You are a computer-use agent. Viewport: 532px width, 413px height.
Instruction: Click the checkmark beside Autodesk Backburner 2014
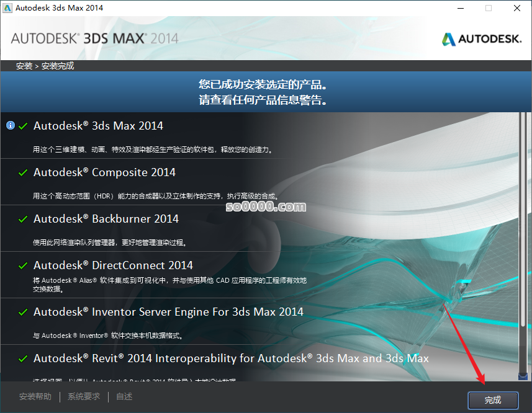click(23, 219)
